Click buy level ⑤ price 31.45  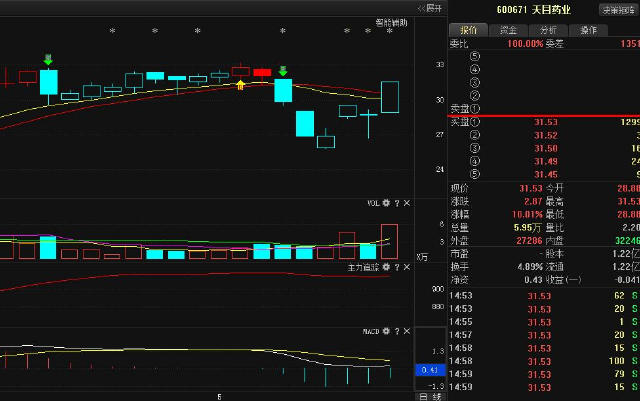tap(546, 174)
